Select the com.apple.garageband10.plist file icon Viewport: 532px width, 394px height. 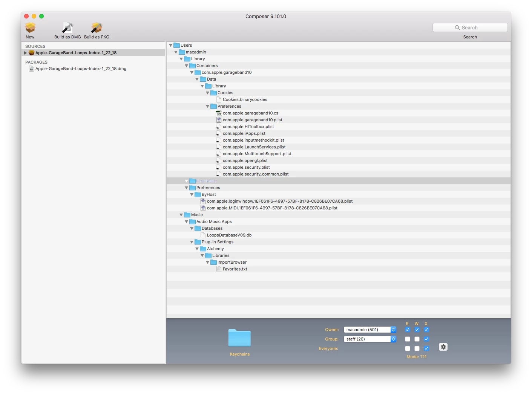point(219,120)
